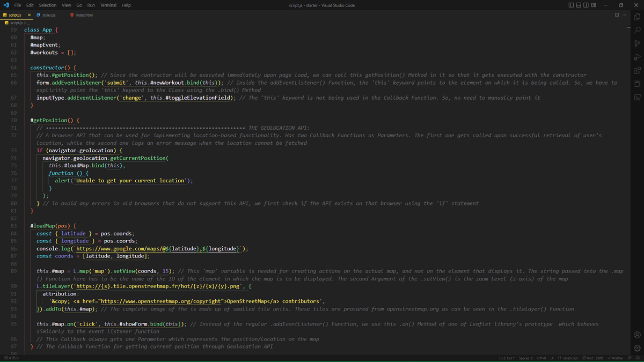Viewport: 644px width, 362px height.
Task: Click line number 64 in the gutter
Action: [x=13, y=68]
